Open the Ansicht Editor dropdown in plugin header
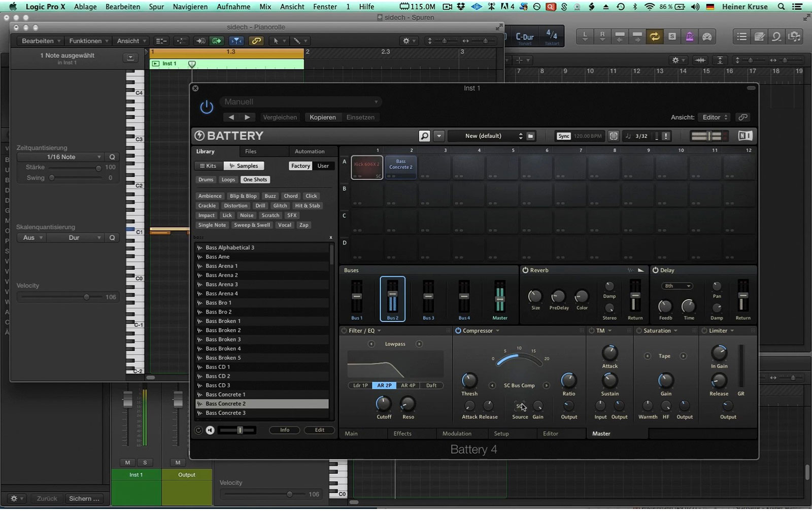The width and height of the screenshot is (812, 511). click(x=714, y=117)
